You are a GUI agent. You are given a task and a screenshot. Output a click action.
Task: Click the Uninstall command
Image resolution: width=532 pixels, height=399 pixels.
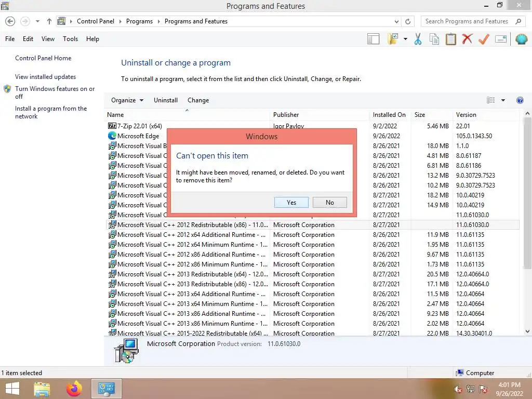(166, 100)
